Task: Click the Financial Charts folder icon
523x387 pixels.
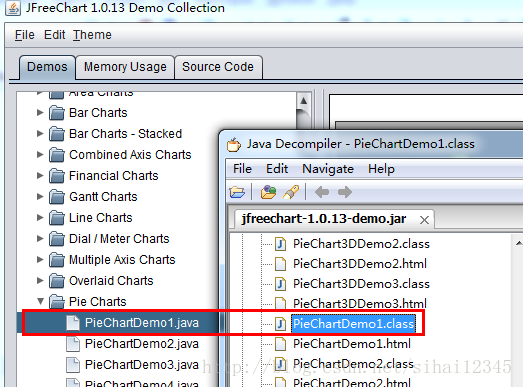Action: (x=56, y=176)
